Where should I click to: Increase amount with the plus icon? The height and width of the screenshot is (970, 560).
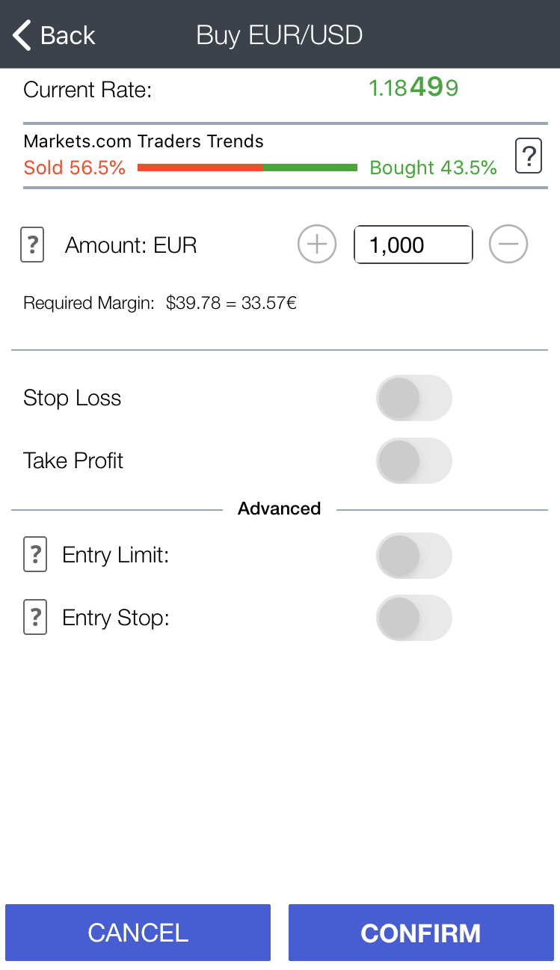point(317,245)
